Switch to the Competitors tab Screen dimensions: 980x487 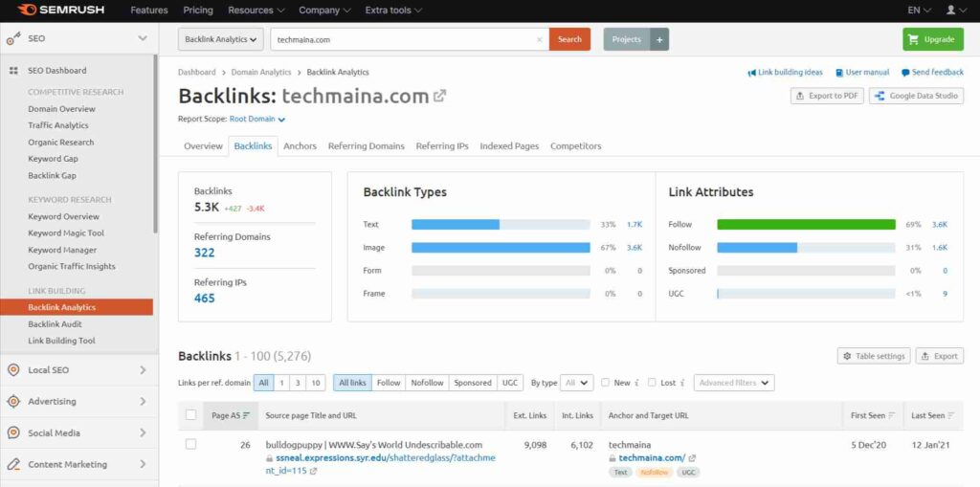pos(575,146)
